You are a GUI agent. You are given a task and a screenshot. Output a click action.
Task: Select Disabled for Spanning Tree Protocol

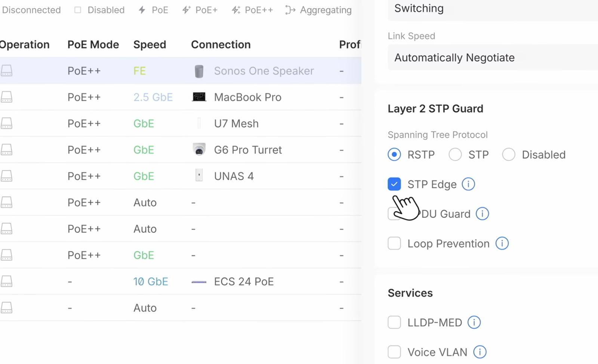(x=509, y=154)
